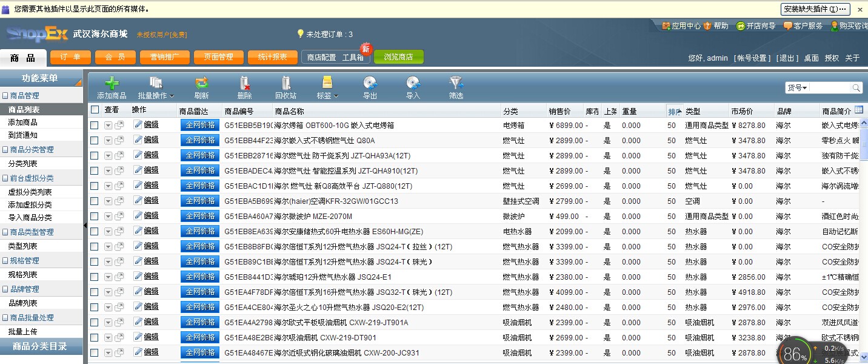Click the search magnifier icon
Image resolution: width=868 pixels, height=364 pixels.
856,88
